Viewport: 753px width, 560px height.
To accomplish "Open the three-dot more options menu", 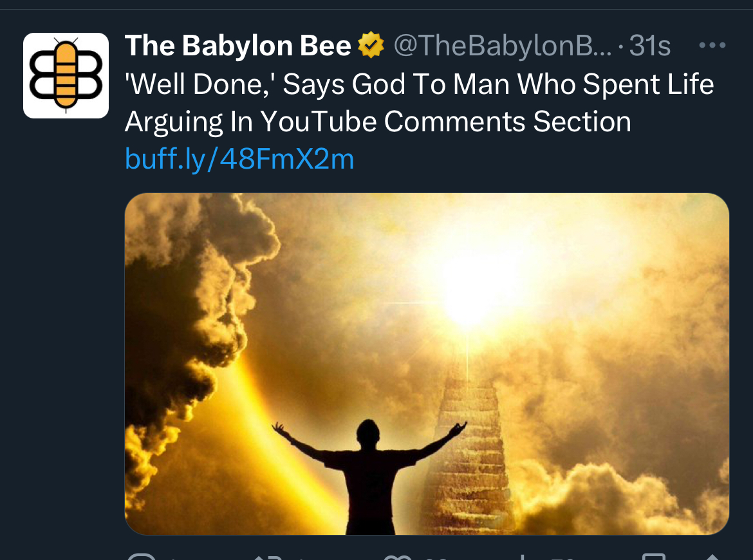I will tap(712, 45).
